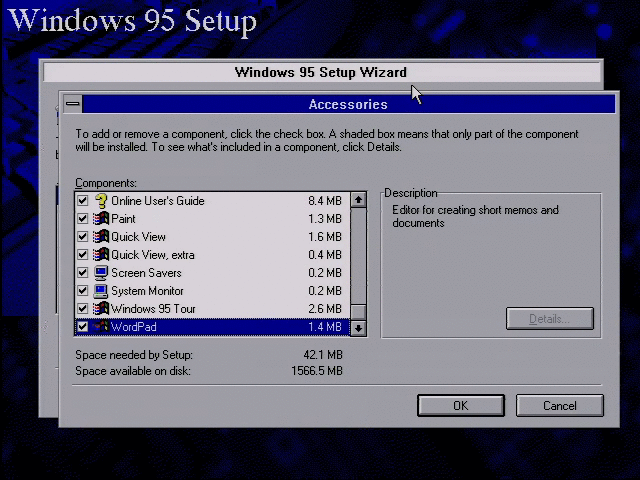Click the components list scrollbar thumb
This screenshot has height=480, width=640.
pos(358,312)
